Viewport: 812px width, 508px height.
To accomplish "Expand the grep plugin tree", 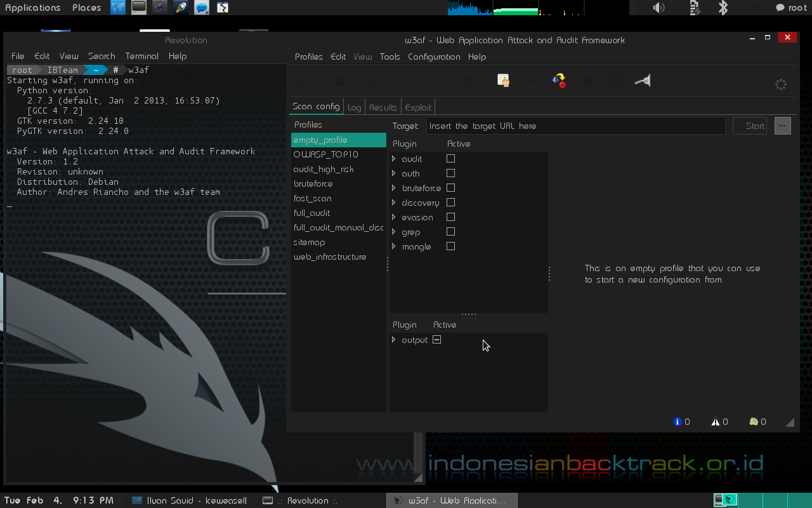I will click(394, 232).
